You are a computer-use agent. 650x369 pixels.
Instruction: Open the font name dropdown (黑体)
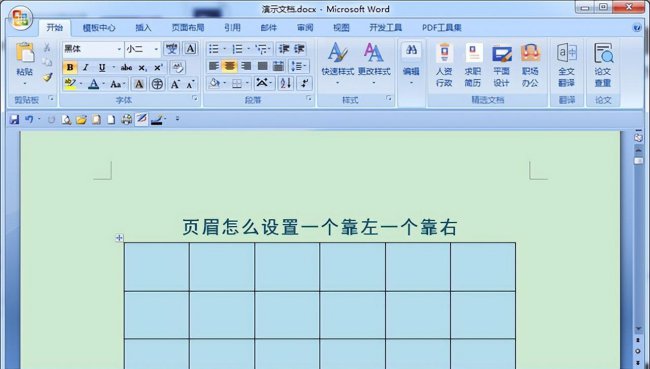[119, 49]
